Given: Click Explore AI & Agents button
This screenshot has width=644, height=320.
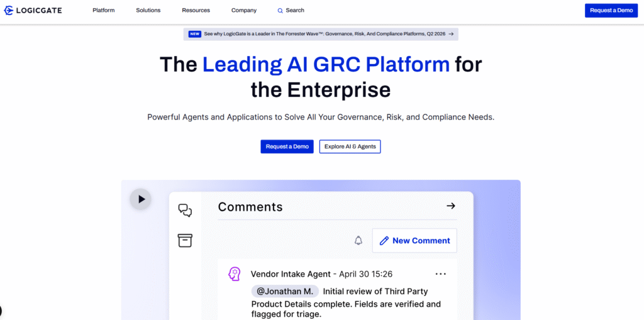Looking at the screenshot, I should [350, 146].
